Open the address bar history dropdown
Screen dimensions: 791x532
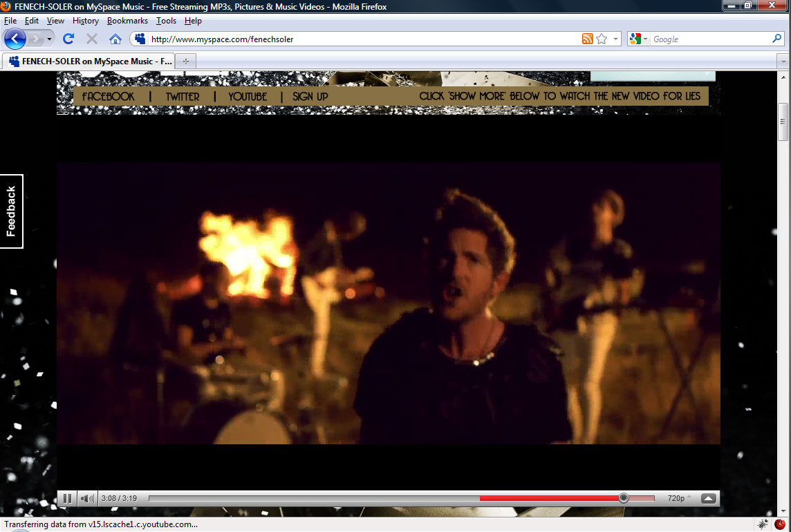click(615, 39)
